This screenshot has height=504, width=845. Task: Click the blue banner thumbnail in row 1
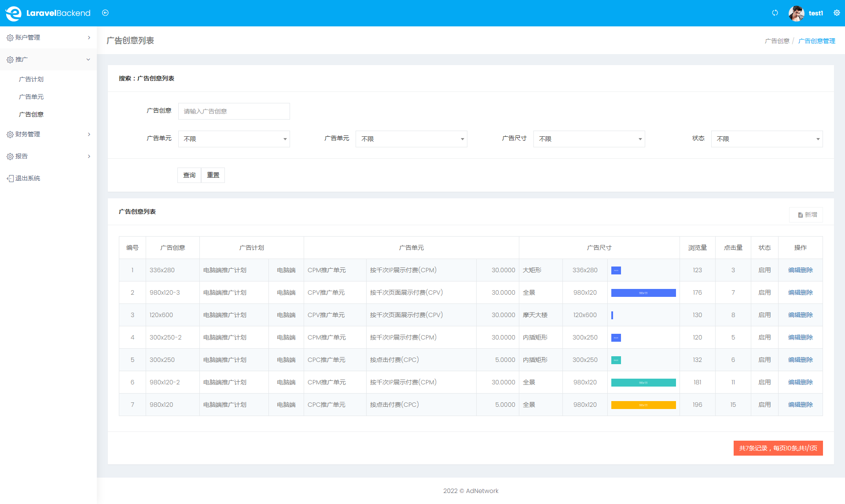click(x=616, y=270)
